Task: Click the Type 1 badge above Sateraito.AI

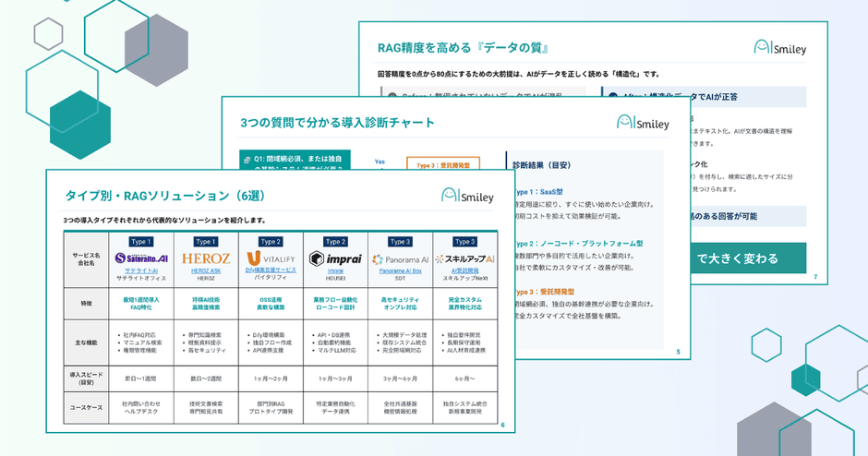Action: pyautogui.click(x=141, y=242)
